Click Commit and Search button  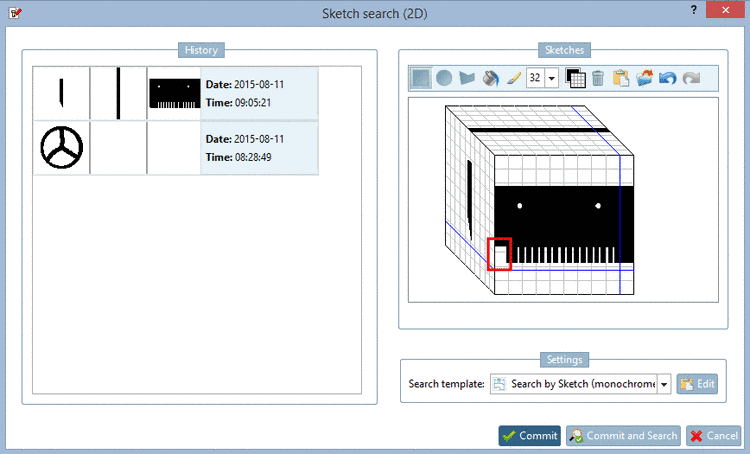623,436
